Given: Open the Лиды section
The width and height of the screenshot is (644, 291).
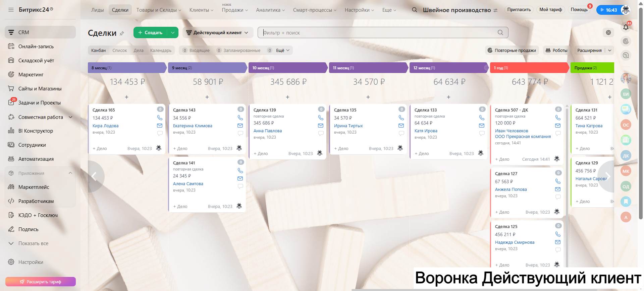Looking at the screenshot, I should point(98,10).
